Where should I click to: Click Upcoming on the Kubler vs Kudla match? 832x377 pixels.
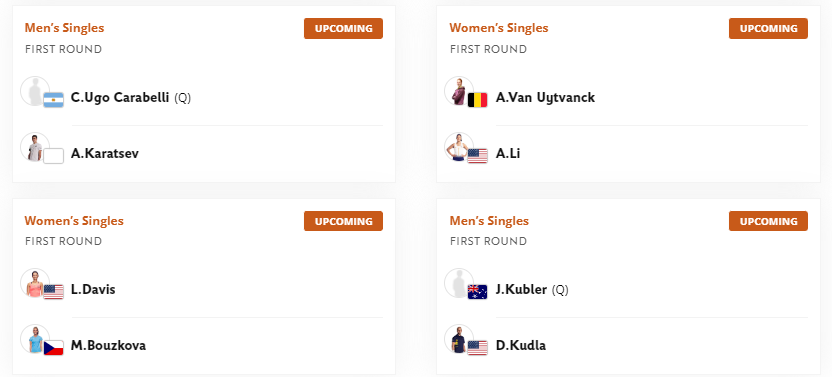point(768,221)
